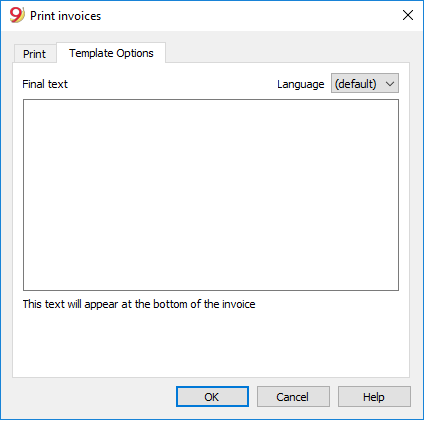Click the Final text label
The image size is (424, 421).
[x=45, y=84]
